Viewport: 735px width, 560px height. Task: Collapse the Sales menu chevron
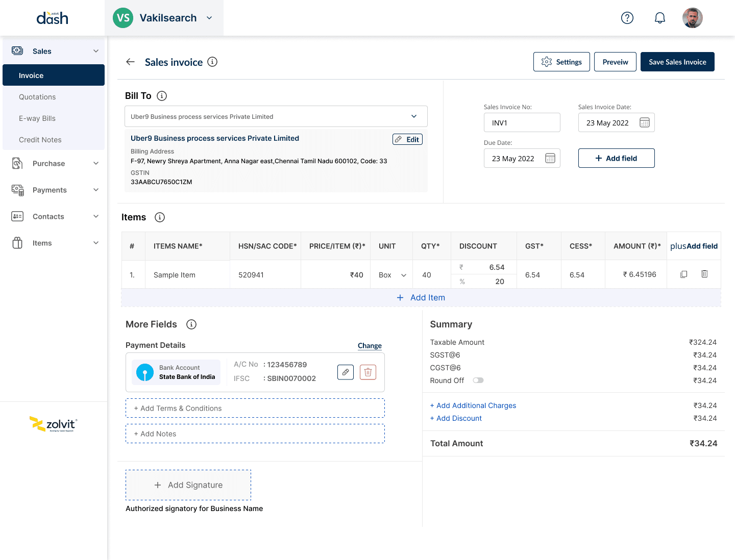[x=96, y=51]
